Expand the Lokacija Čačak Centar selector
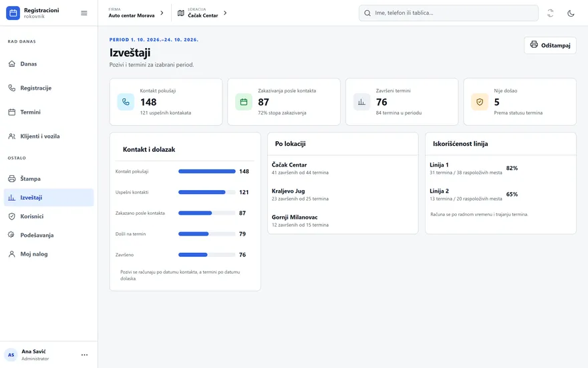Screen dimensions: 588x368 point(202,13)
